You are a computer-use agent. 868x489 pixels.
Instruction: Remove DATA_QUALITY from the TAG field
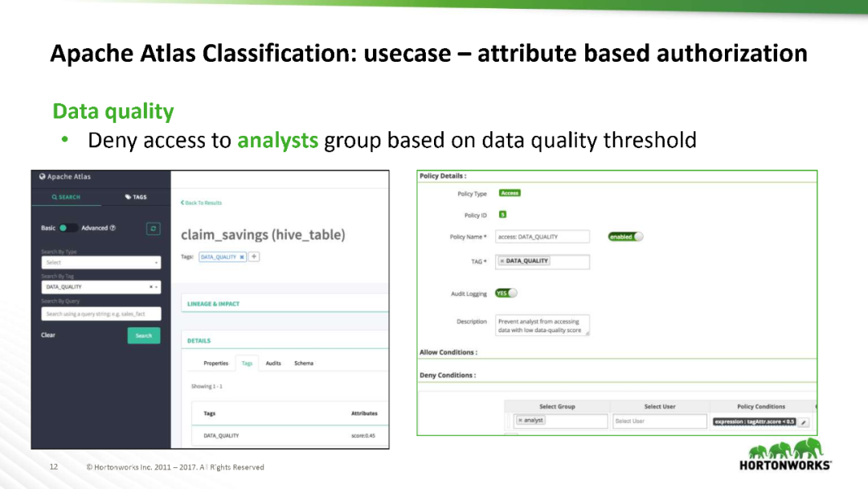tap(502, 261)
